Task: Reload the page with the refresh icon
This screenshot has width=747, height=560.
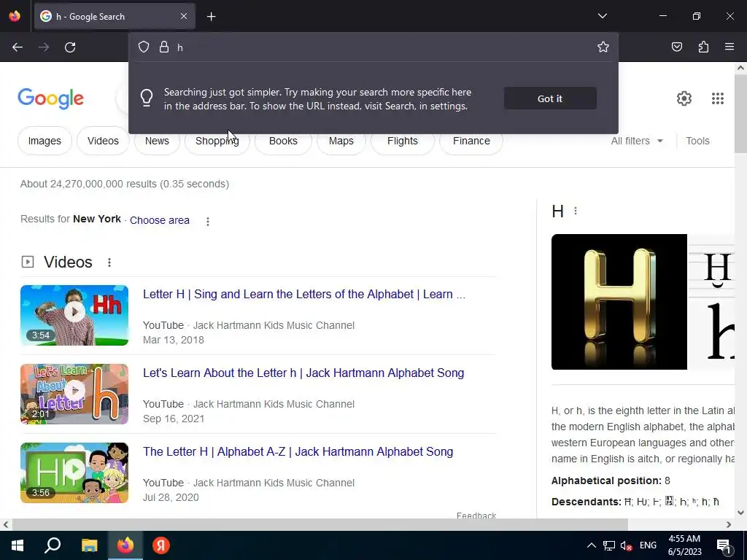Action: click(70, 47)
